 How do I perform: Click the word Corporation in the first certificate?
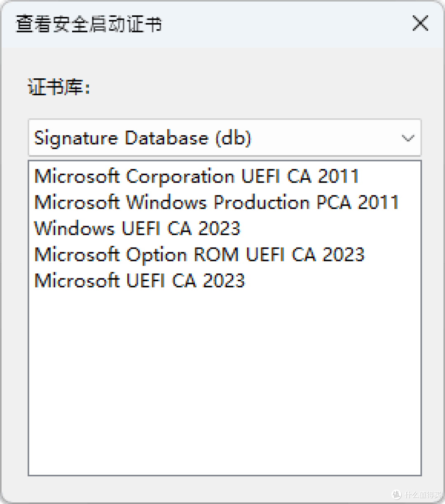pos(180,177)
